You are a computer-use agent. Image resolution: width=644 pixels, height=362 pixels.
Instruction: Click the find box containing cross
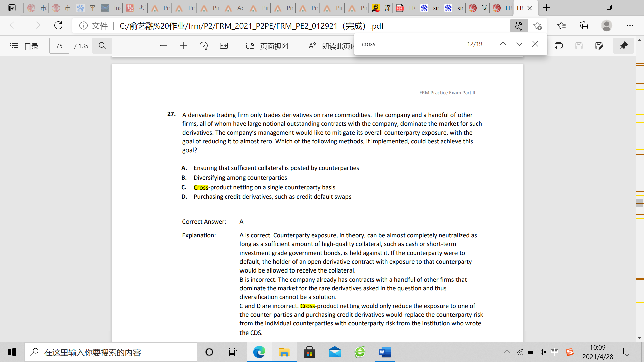coord(411,44)
